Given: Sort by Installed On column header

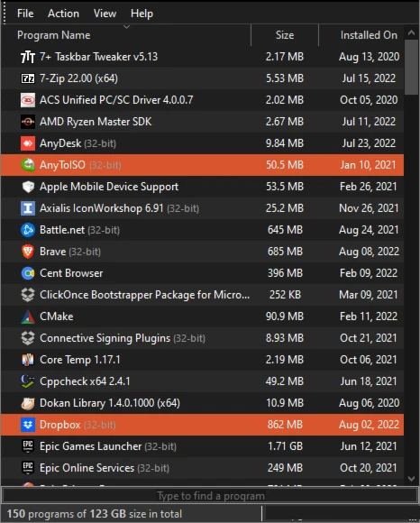Looking at the screenshot, I should 361,35.
